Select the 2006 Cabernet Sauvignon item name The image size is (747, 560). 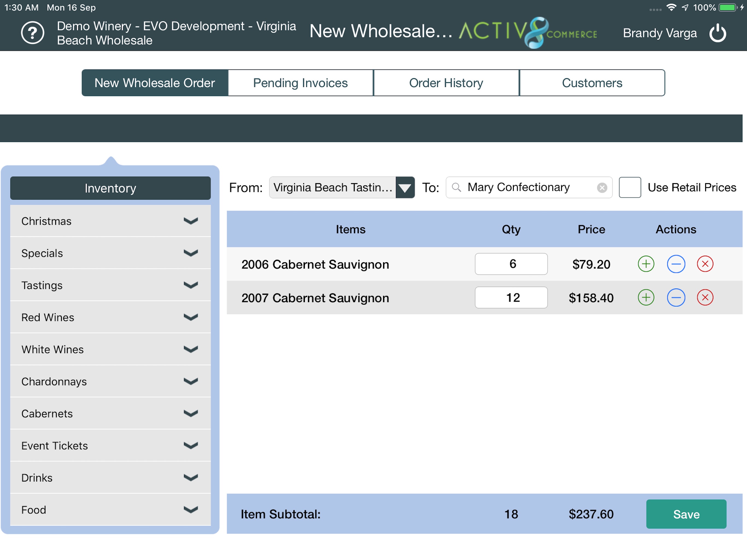315,264
